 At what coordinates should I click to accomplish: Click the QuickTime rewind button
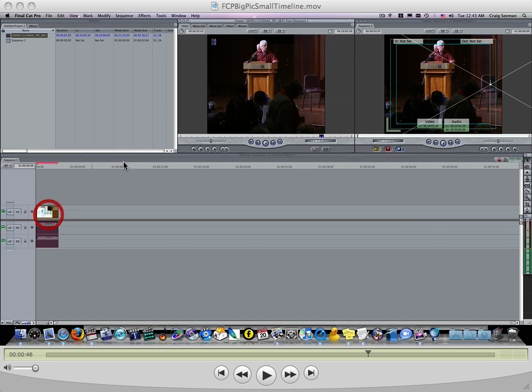242,374
